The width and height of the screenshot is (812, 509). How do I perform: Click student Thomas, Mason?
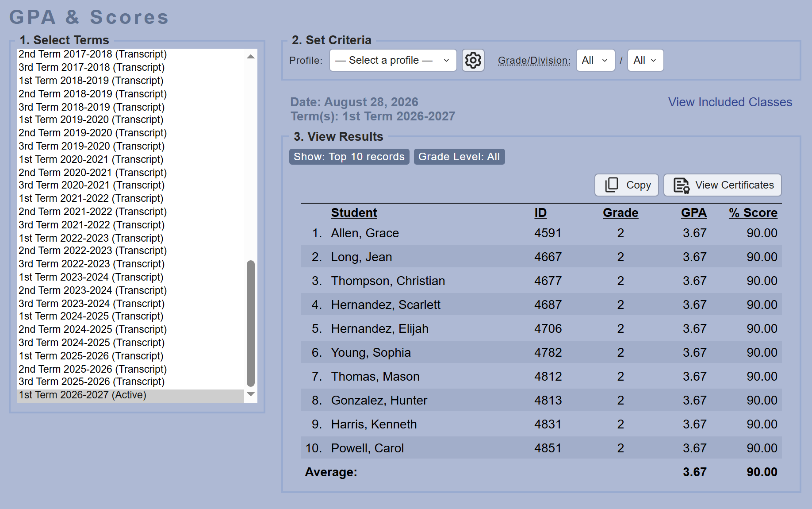(375, 377)
